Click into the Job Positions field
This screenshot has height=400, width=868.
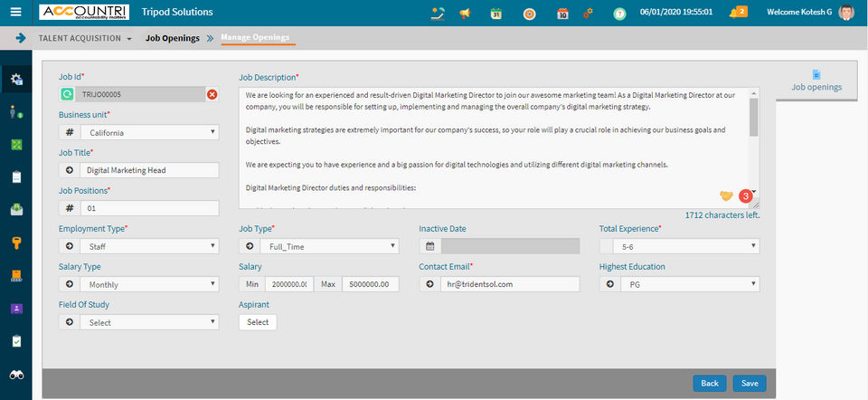pos(149,208)
